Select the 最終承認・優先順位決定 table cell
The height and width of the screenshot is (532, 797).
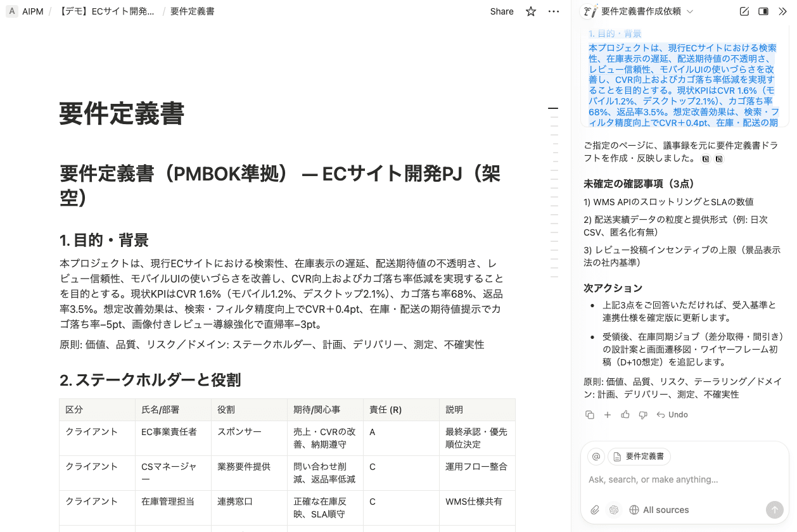click(x=478, y=438)
